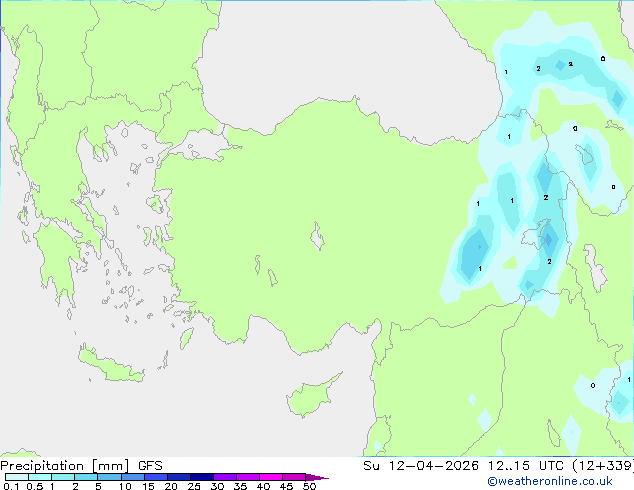Viewport: 634px width, 490px height.
Task: Click the "40" value under the legend
Action: 263,486
